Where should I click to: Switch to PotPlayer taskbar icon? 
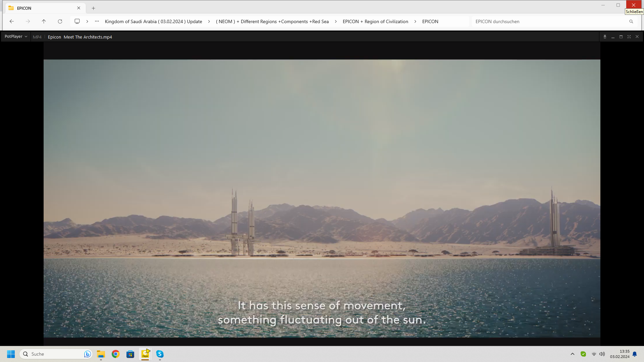[x=145, y=354]
